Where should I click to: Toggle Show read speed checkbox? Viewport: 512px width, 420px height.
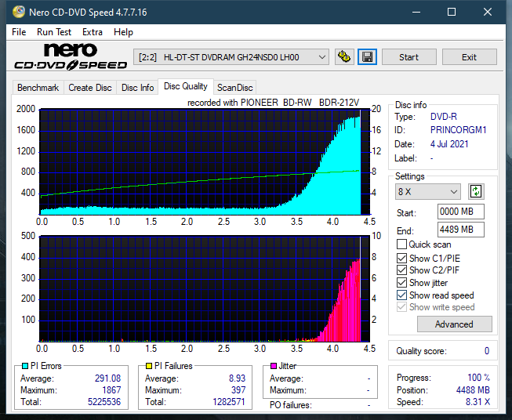401,295
